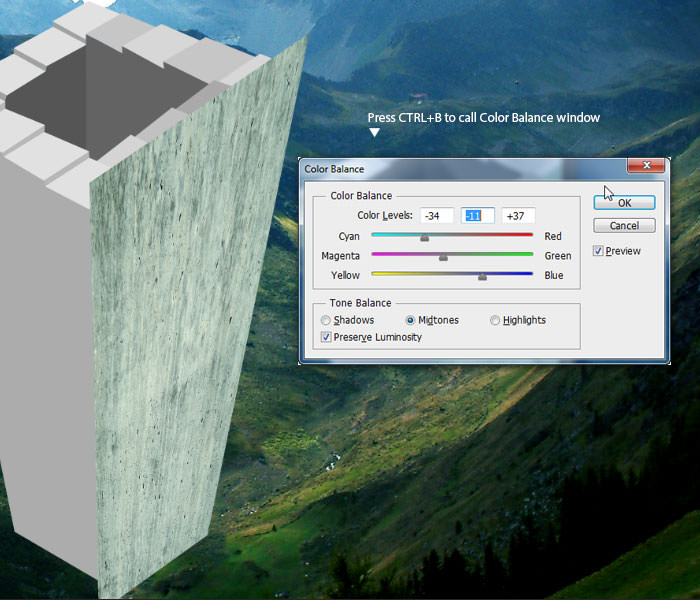Click the 'Blue' label
700x600 pixels.
[x=554, y=275]
